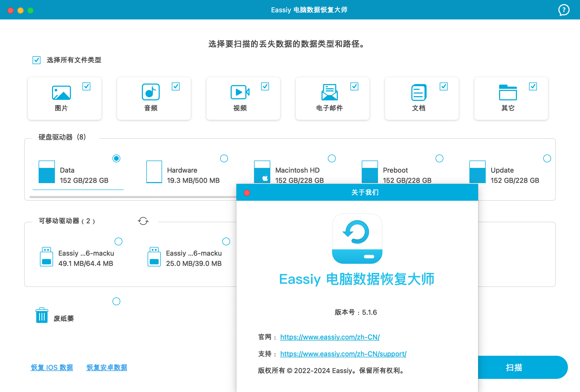This screenshot has height=392, width=580.
Task: Refresh the removable drives list
Action: (x=143, y=221)
